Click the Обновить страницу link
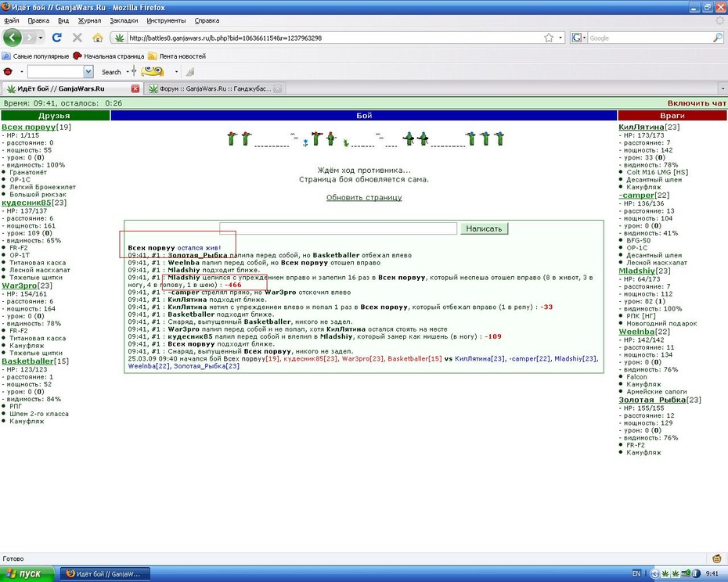The width and height of the screenshot is (728, 582). pyautogui.click(x=364, y=197)
